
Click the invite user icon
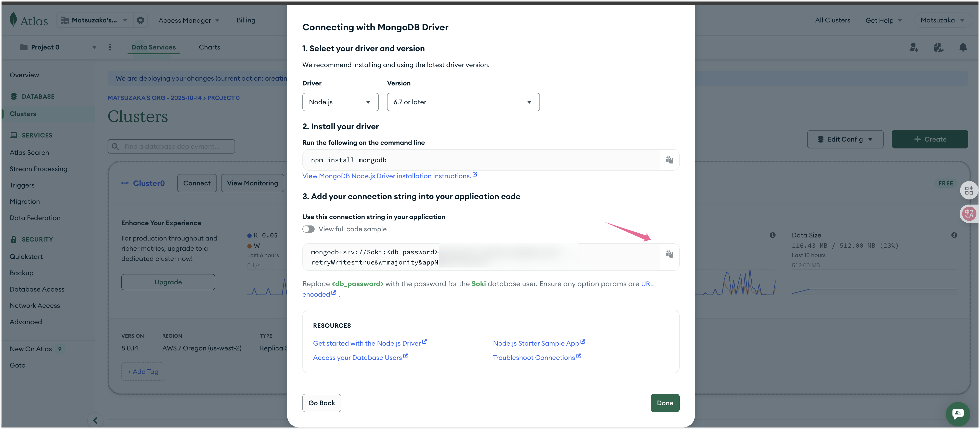[x=914, y=47]
